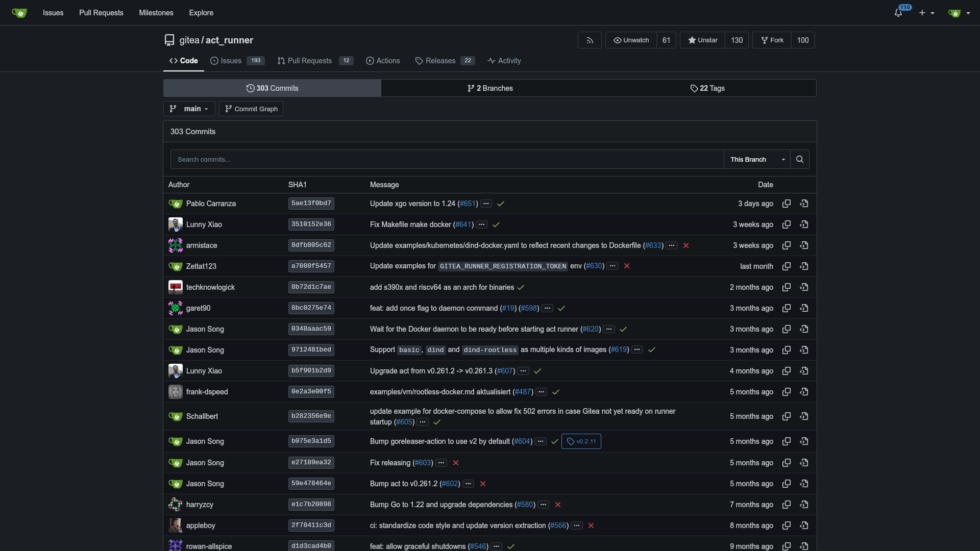The width and height of the screenshot is (980, 551).
Task: View failed status on Fix releasing commit
Action: (x=456, y=463)
